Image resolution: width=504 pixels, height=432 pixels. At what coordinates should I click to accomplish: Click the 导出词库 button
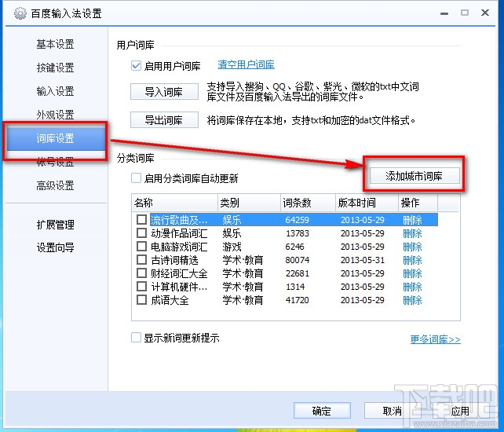164,120
